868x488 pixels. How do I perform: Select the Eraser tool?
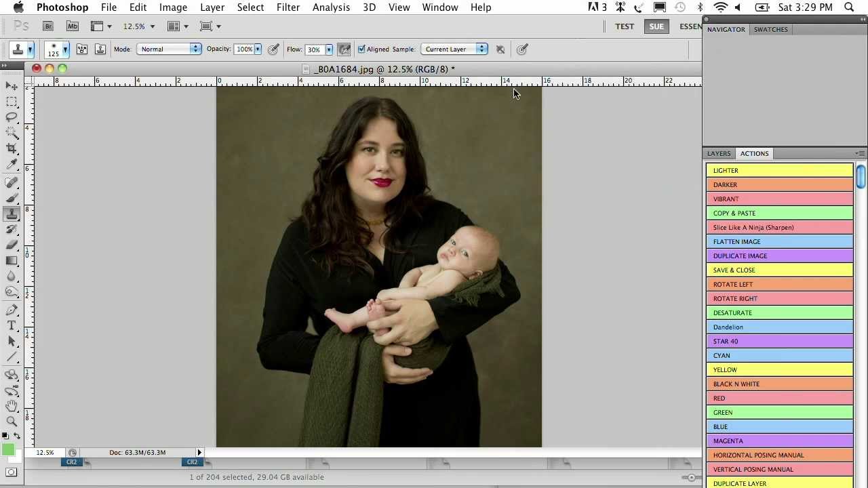pyautogui.click(x=12, y=245)
